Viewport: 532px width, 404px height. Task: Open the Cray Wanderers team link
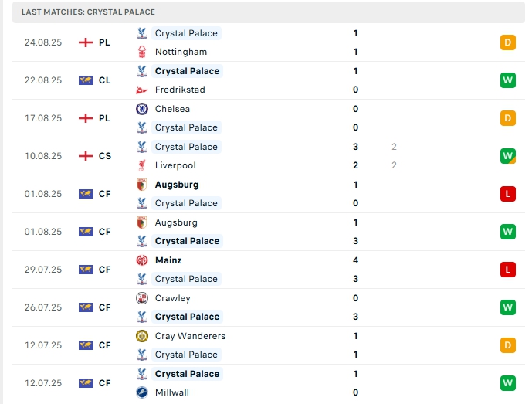pyautogui.click(x=190, y=336)
